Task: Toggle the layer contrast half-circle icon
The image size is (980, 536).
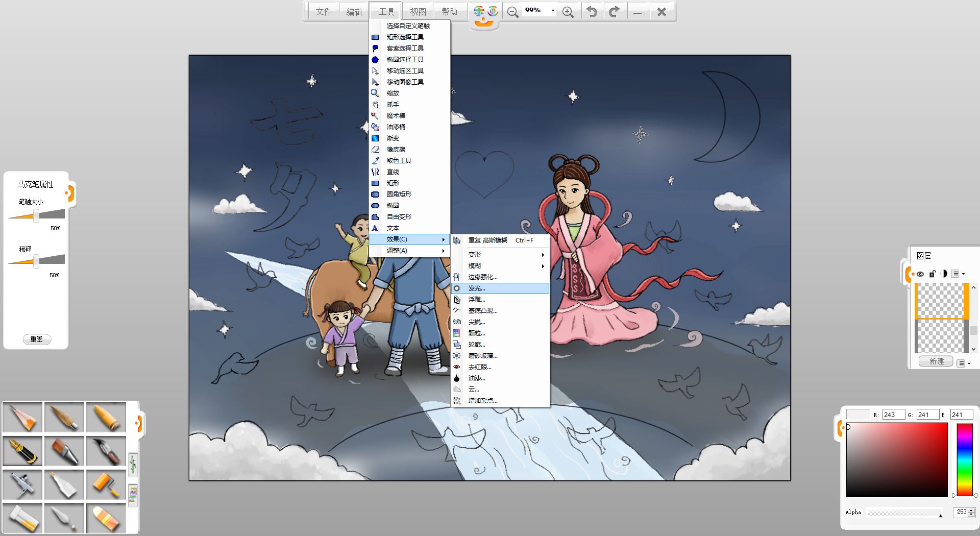Action: (x=944, y=274)
